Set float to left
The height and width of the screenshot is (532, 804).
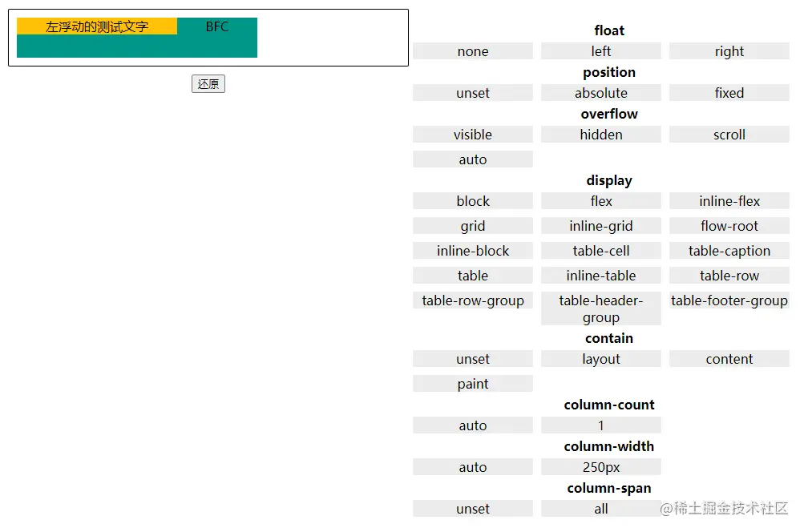click(x=601, y=51)
